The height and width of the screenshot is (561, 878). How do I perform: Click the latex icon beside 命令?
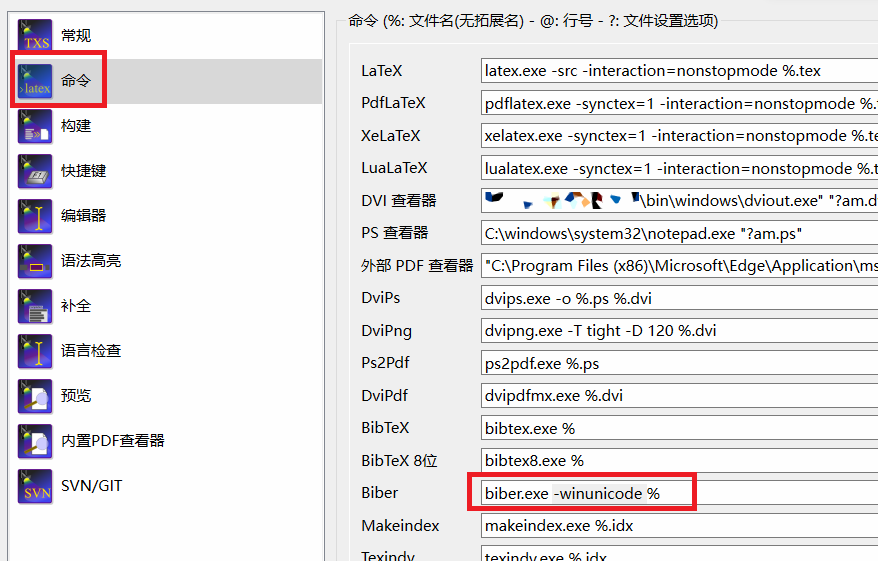coord(35,81)
